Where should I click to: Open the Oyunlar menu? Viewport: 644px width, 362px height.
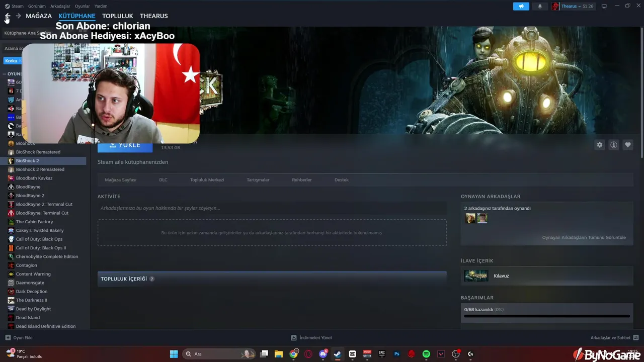pyautogui.click(x=82, y=6)
